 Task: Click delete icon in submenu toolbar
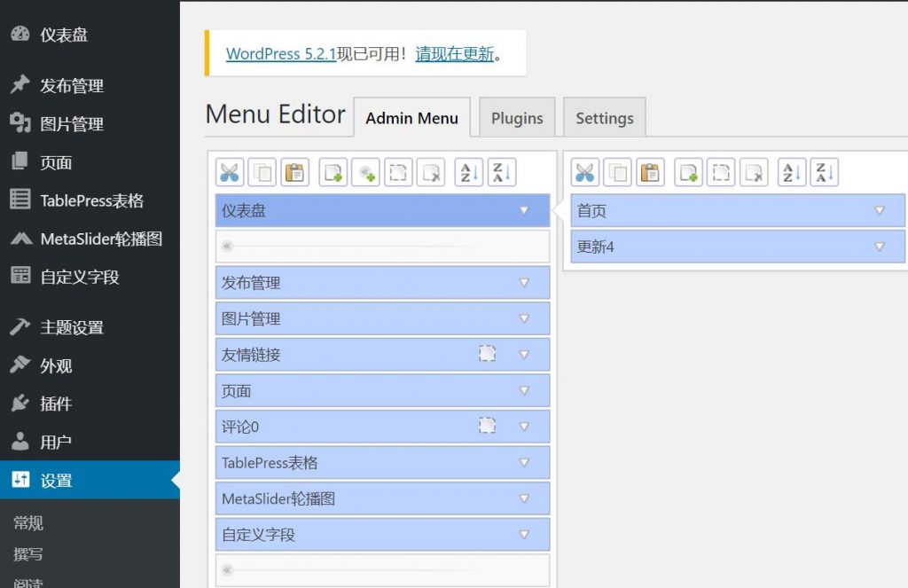click(754, 173)
